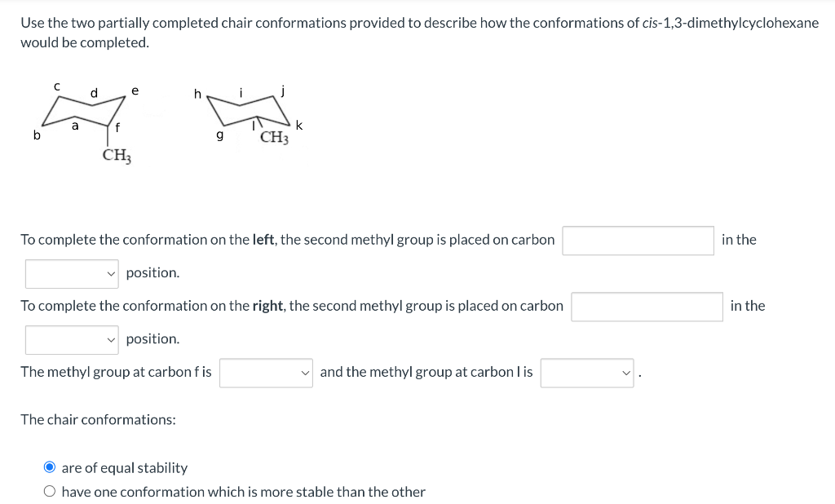Click the word 'position.' after the first dropdown
The image size is (835, 504).
click(x=152, y=272)
